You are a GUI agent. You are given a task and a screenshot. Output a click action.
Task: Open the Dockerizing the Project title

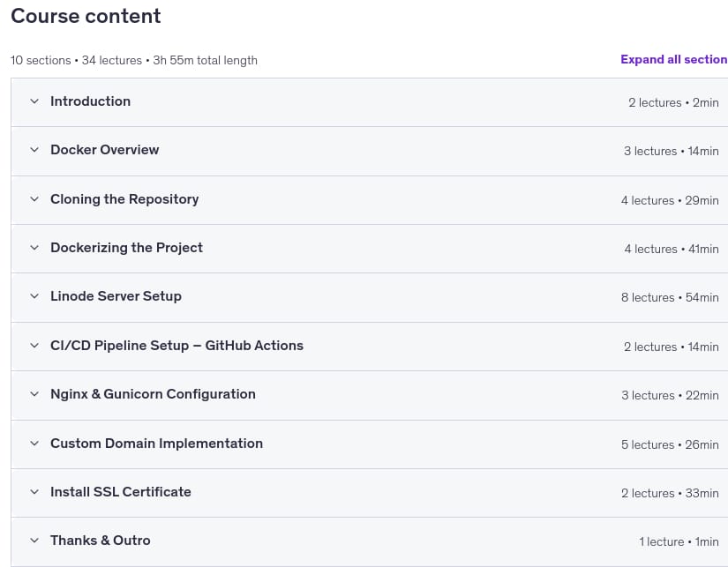click(127, 248)
